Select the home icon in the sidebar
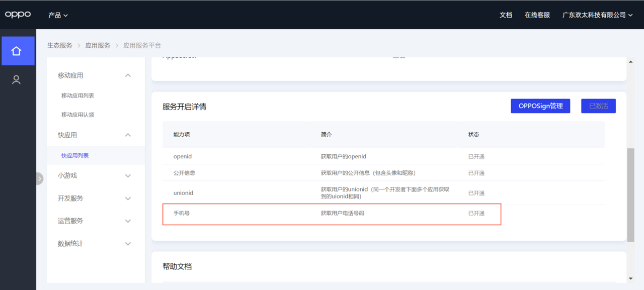Screen dimensions: 644x290 pyautogui.click(x=18, y=50)
